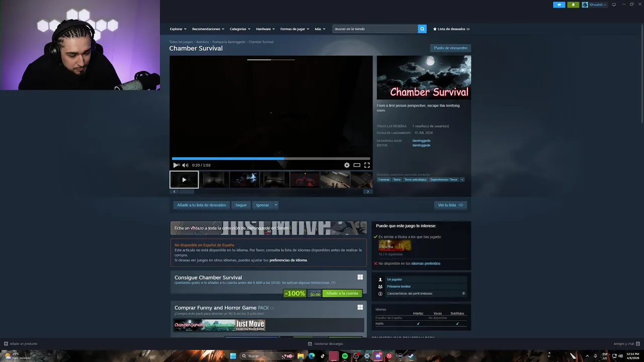The height and width of the screenshot is (362, 644).
Task: Select the red figure screenshot thumbnail
Action: tap(305, 179)
